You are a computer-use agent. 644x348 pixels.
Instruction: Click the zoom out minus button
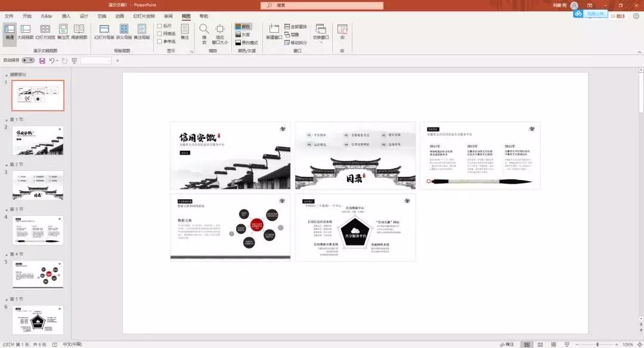[577, 344]
